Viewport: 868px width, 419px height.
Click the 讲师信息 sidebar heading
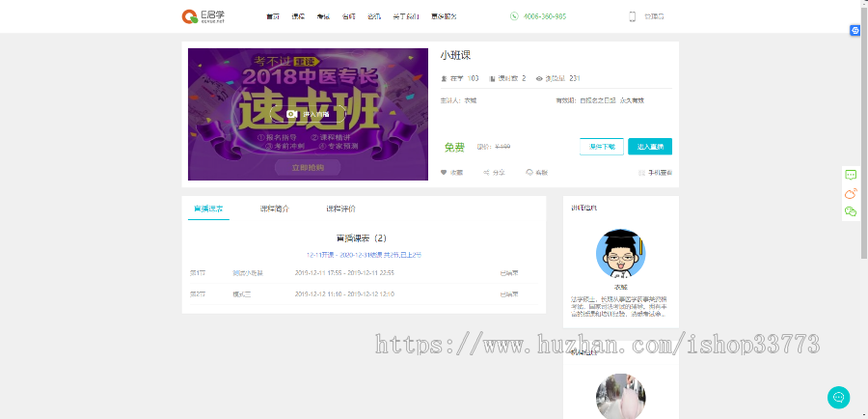pos(584,208)
